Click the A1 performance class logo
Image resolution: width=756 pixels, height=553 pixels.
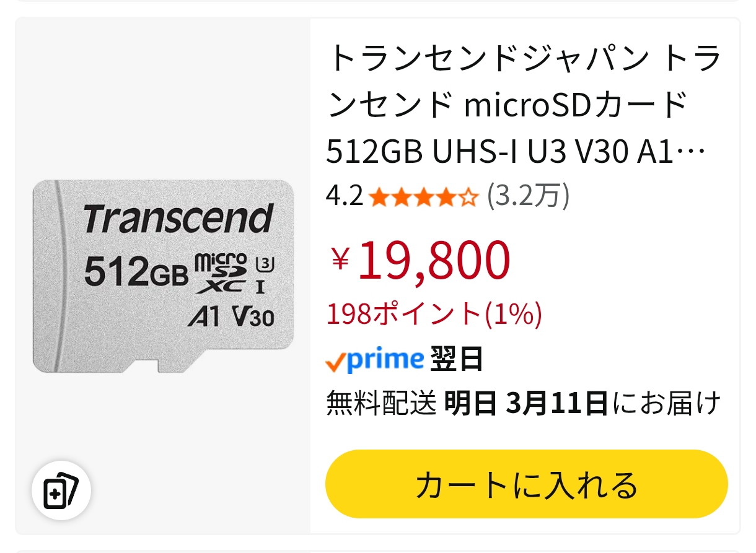point(203,316)
